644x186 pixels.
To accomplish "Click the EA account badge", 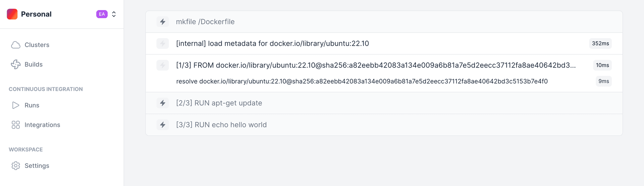I will [x=102, y=14].
